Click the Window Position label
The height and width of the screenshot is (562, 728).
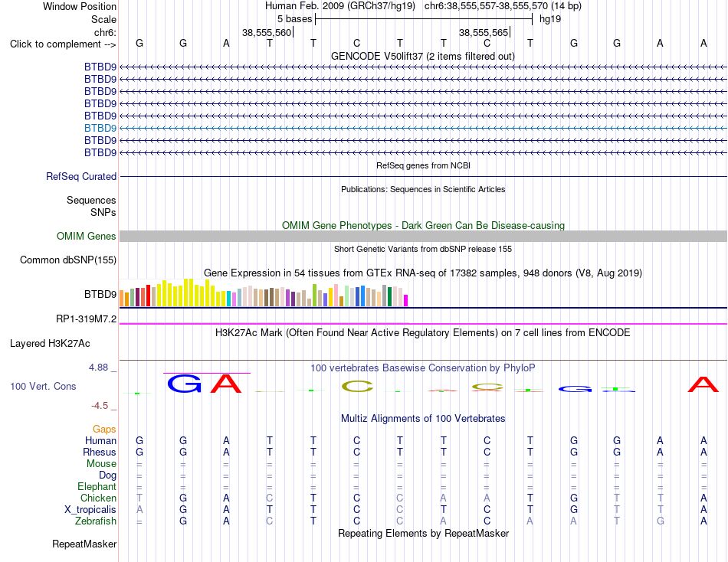click(80, 6)
